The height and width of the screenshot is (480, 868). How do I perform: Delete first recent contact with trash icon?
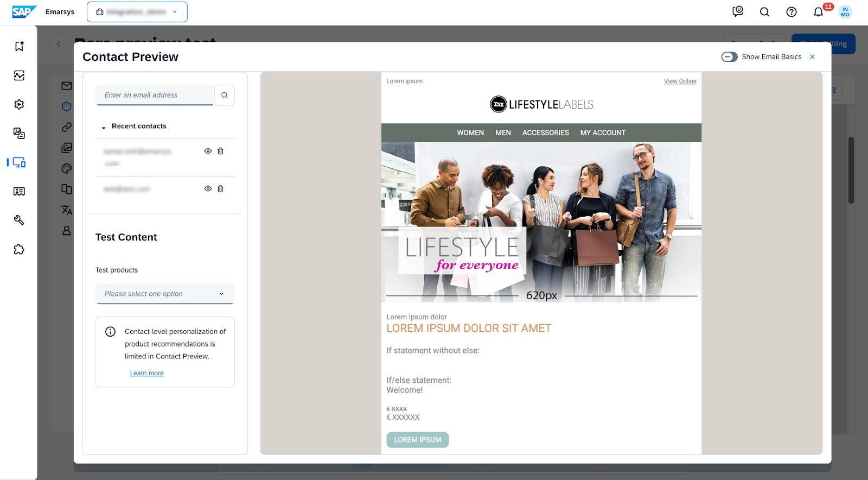click(x=220, y=151)
